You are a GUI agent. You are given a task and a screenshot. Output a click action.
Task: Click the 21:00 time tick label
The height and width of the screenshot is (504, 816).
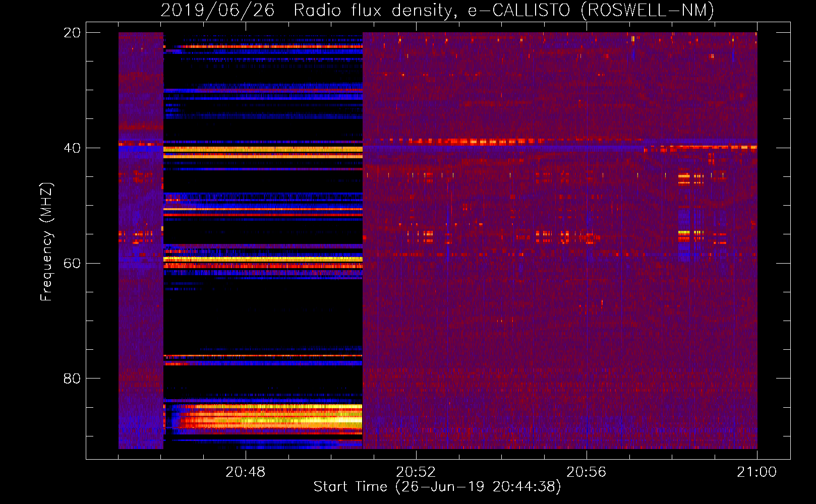756,472
